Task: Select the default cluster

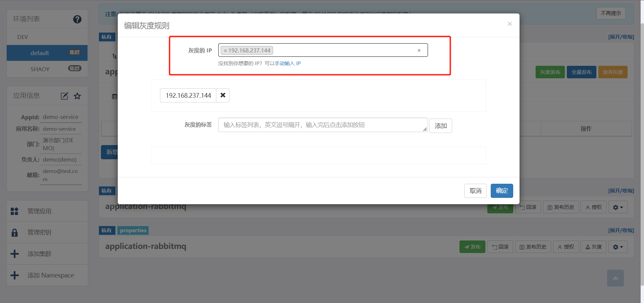Action: click(40, 53)
